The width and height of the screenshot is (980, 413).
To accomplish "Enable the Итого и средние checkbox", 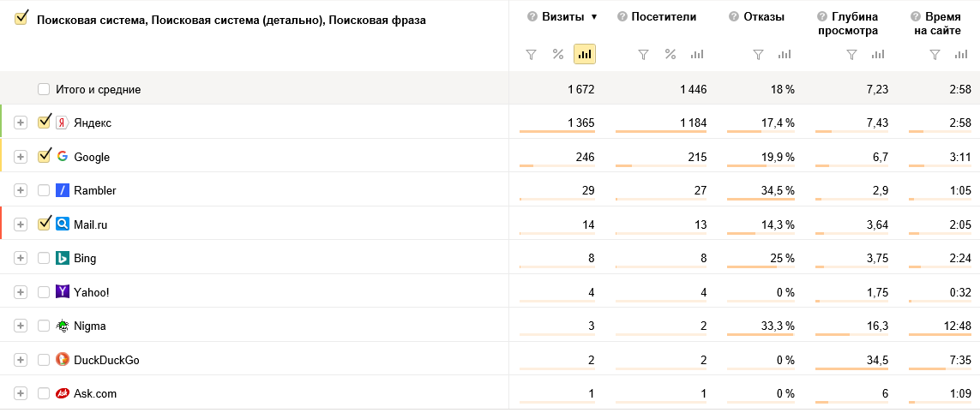I will pyautogui.click(x=44, y=89).
